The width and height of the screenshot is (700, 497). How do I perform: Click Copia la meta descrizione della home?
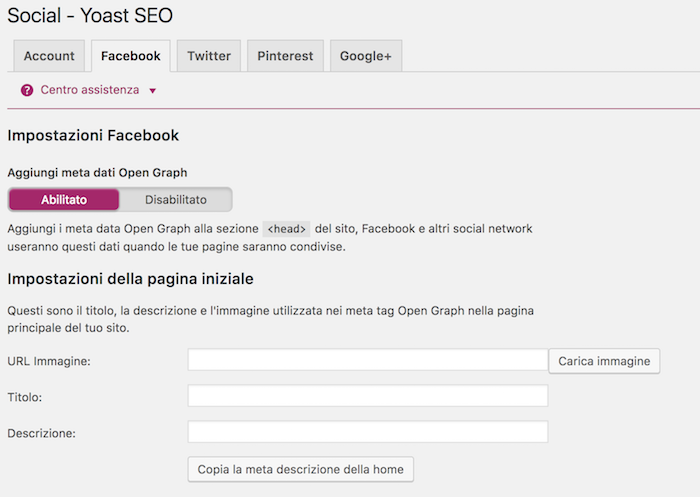coord(300,469)
